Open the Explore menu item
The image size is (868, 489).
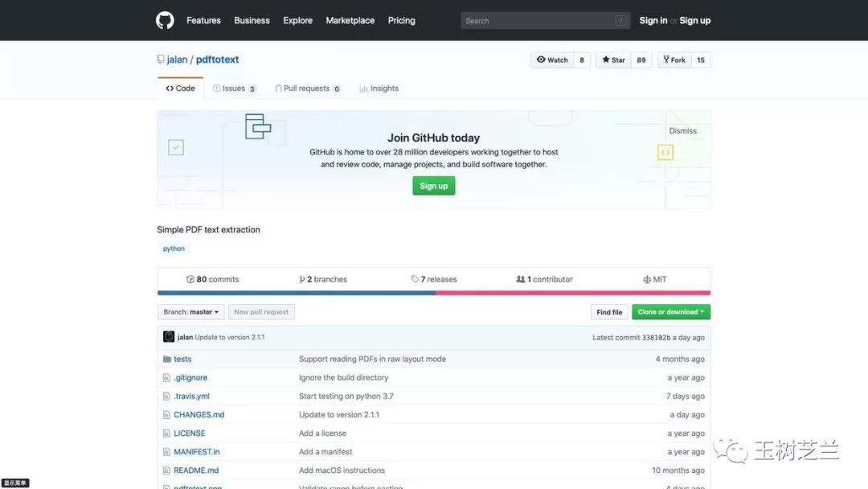pyautogui.click(x=298, y=20)
